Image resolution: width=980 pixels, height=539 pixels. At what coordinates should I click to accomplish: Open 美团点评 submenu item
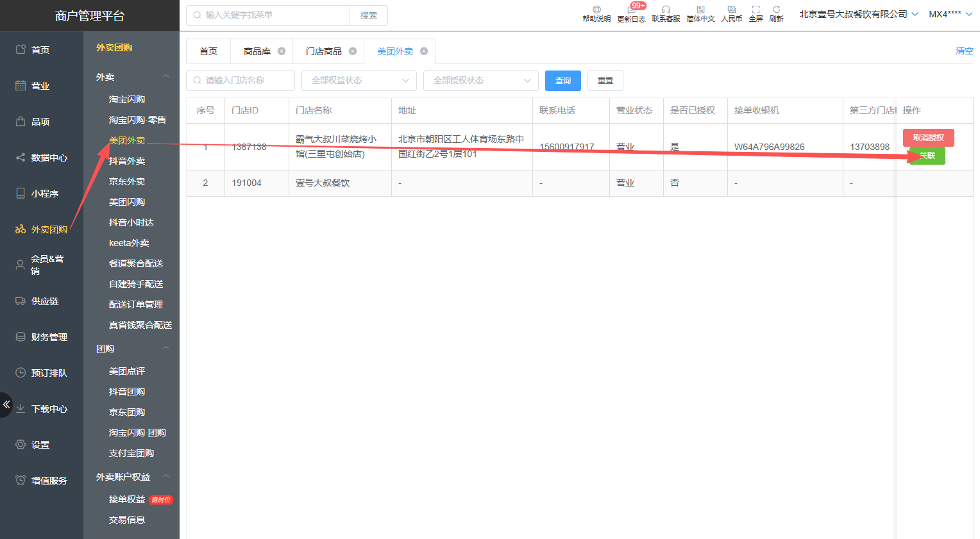click(127, 371)
